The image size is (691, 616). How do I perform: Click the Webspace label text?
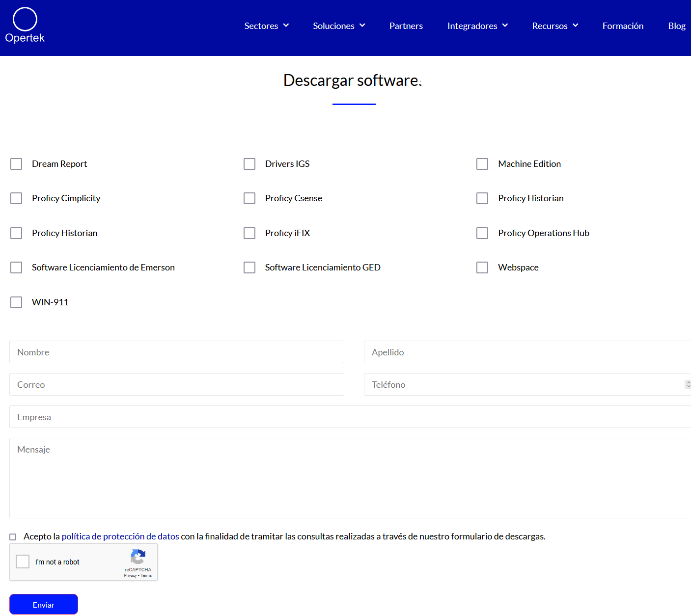point(518,268)
